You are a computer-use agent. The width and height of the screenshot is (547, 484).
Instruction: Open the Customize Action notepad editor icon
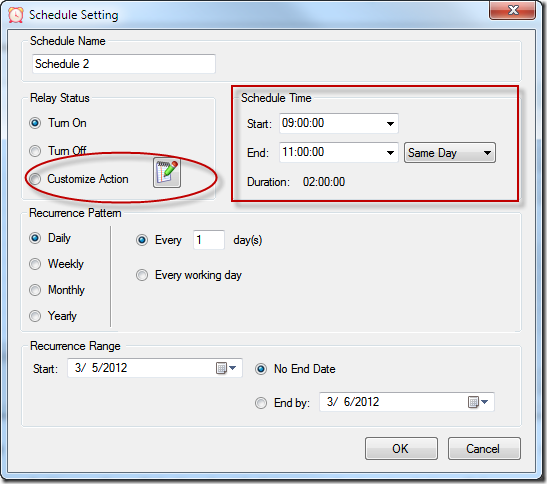tap(167, 172)
